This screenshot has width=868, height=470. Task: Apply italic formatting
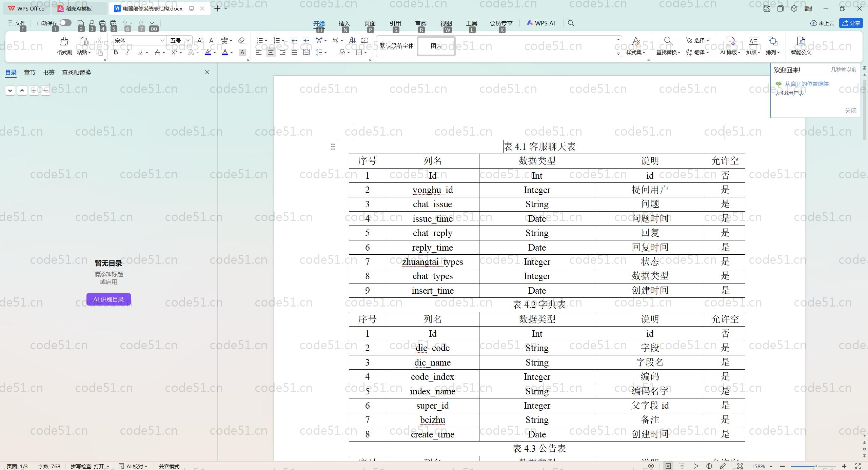(x=127, y=52)
